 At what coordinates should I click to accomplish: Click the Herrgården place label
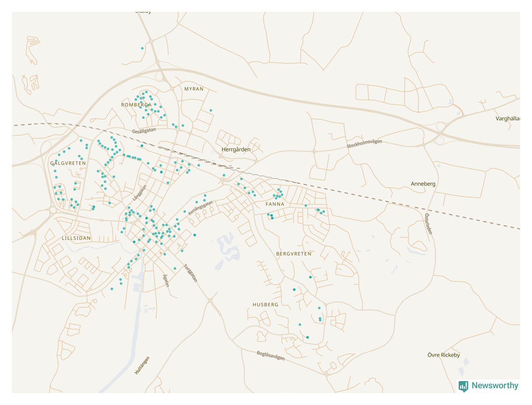[x=236, y=150]
